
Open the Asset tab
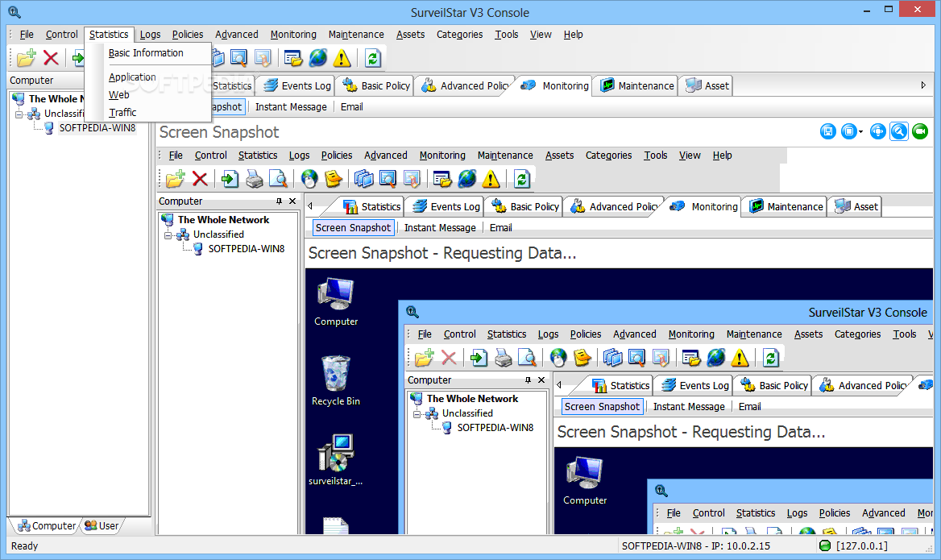coord(707,86)
